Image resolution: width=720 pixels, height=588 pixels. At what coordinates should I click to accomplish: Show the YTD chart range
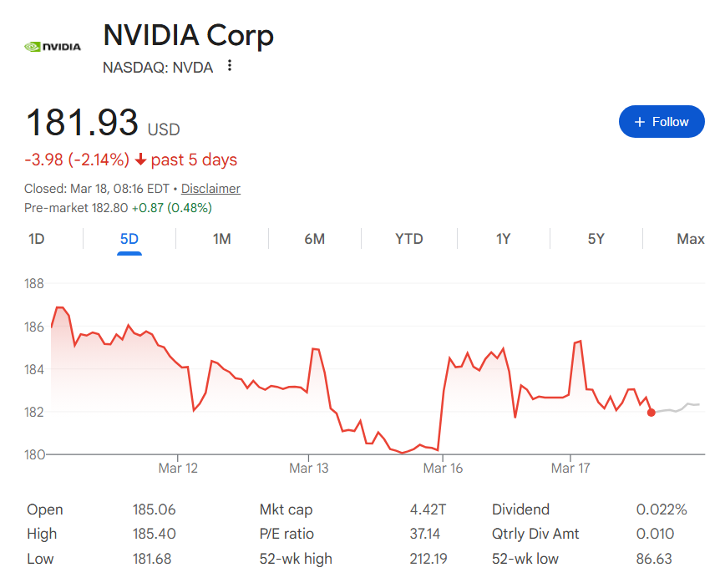tap(408, 239)
